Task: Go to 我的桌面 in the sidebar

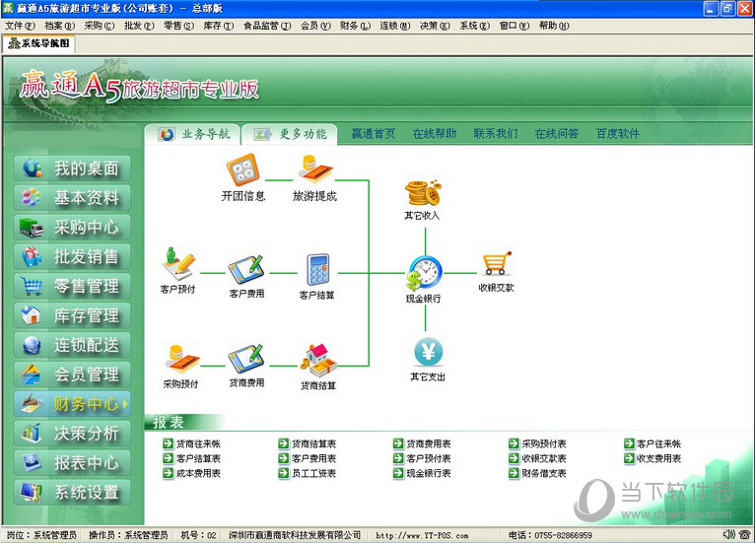Action: click(72, 169)
